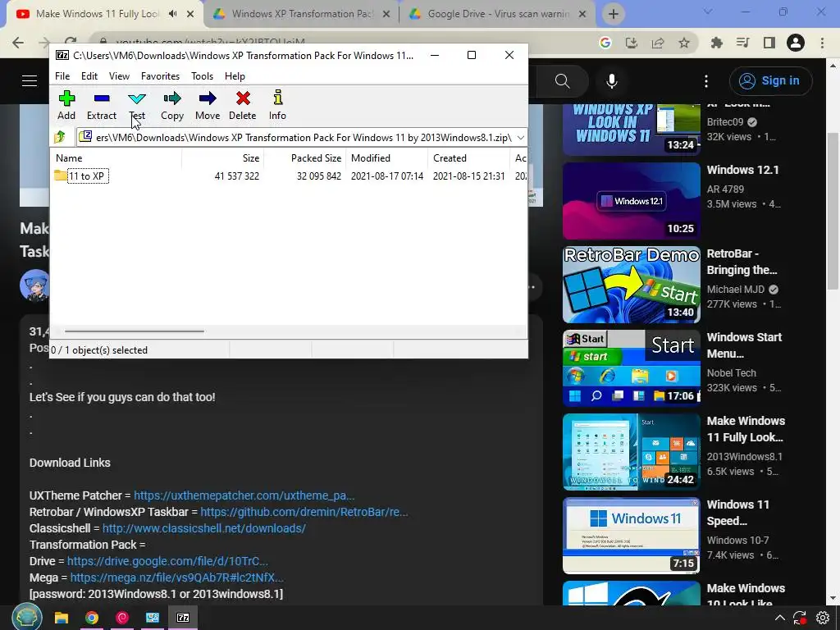The width and height of the screenshot is (840, 630).
Task: Search by voice microphone on YouTube
Action: 612,81
